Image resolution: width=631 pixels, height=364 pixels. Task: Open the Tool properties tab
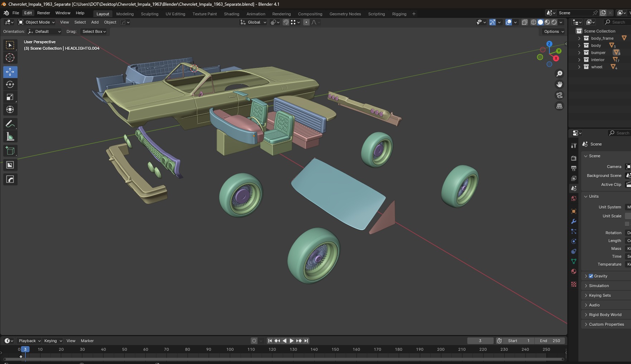click(x=574, y=146)
